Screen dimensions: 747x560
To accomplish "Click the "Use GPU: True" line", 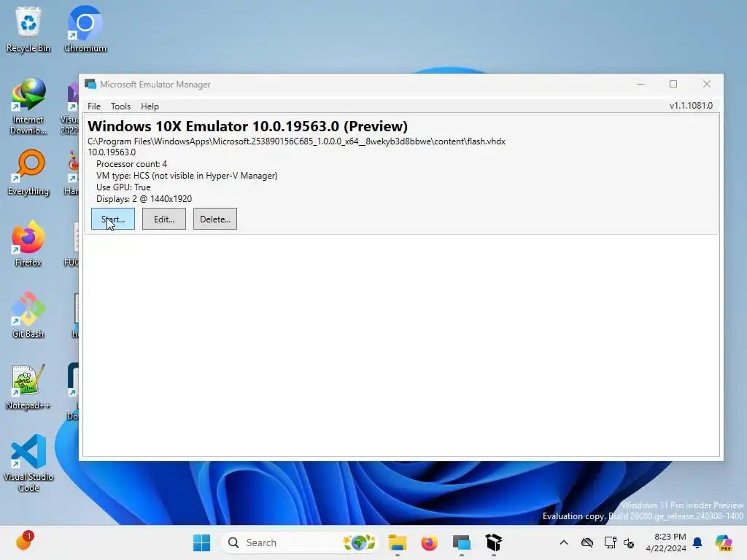I will 123,187.
